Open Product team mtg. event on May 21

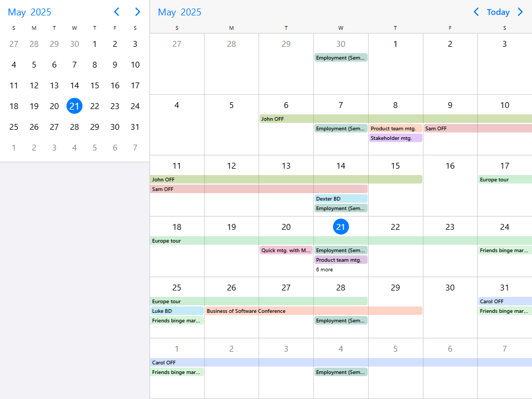340,260
